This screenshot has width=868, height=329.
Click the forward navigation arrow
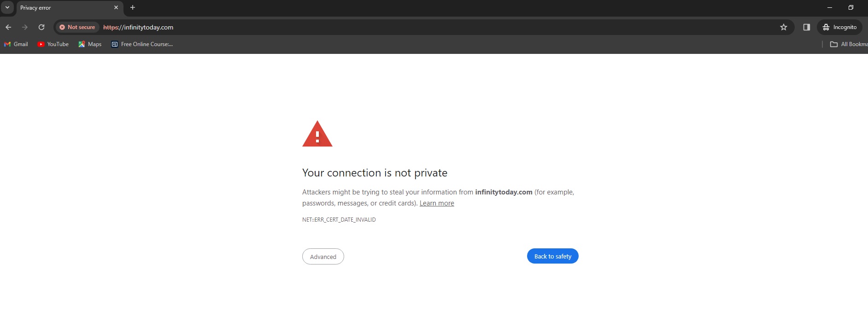tap(25, 27)
